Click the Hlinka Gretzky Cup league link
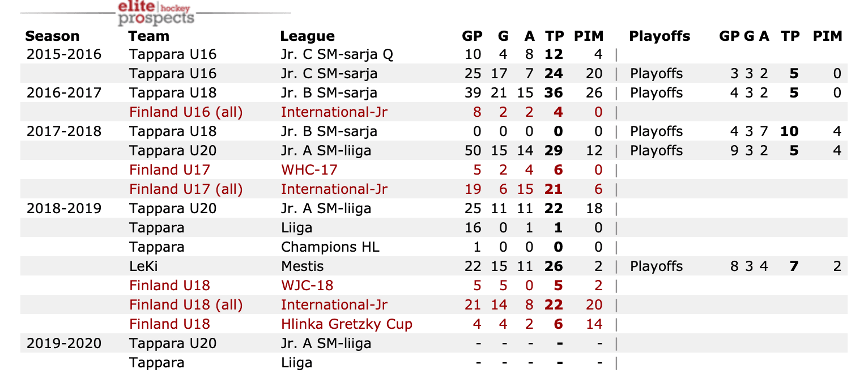868x390 pixels. coord(346,324)
